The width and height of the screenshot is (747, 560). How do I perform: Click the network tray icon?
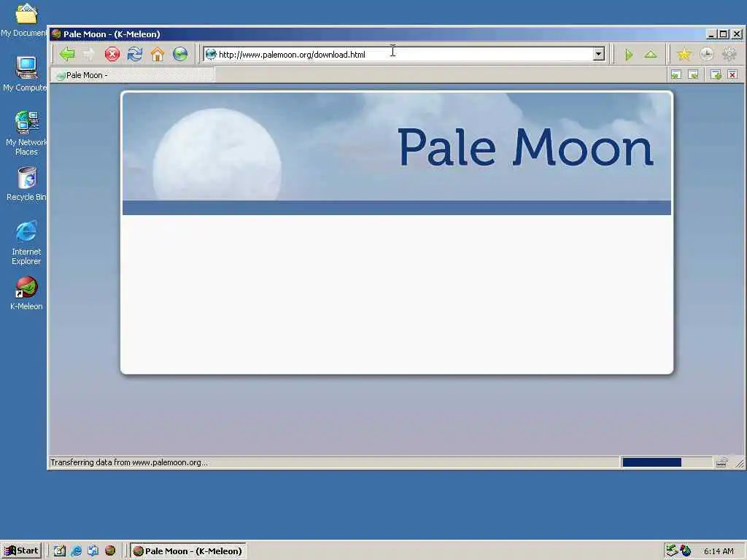pos(672,551)
